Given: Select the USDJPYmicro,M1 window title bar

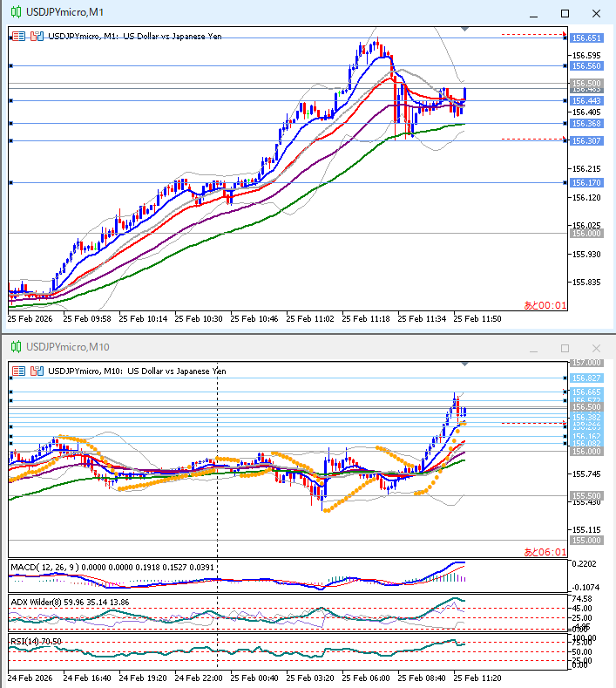Looking at the screenshot, I should coord(261,13).
